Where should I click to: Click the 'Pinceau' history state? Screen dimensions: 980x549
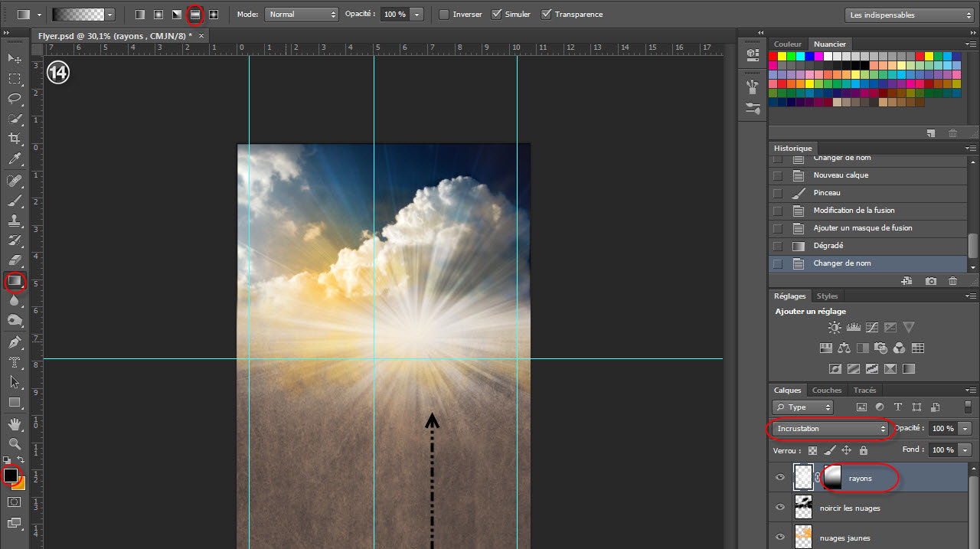[x=827, y=193]
